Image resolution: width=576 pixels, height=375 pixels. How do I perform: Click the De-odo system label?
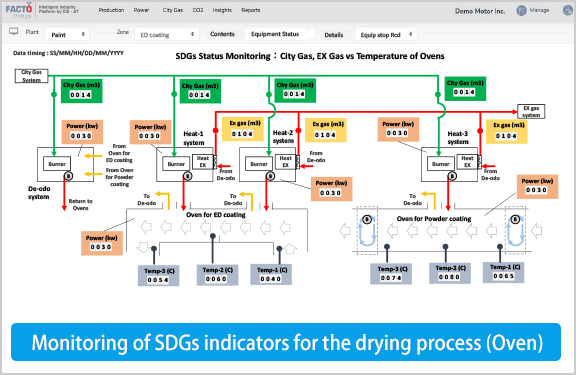(39, 192)
